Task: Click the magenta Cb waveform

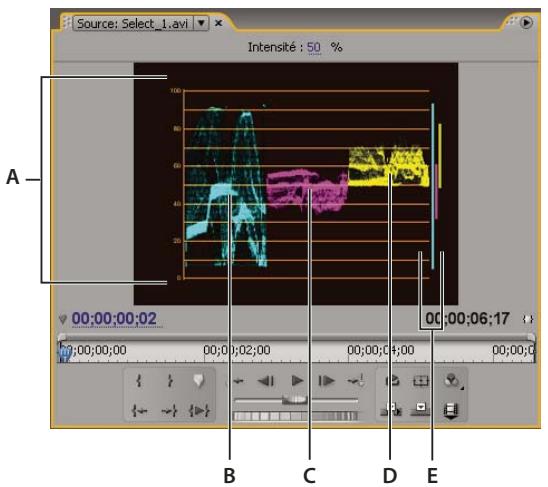Action: [307, 191]
